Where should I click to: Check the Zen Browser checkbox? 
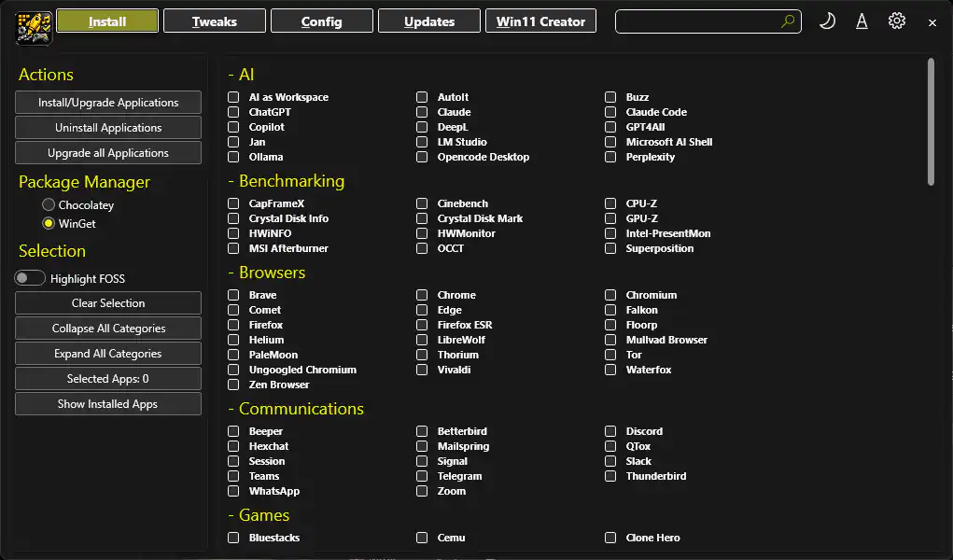233,385
